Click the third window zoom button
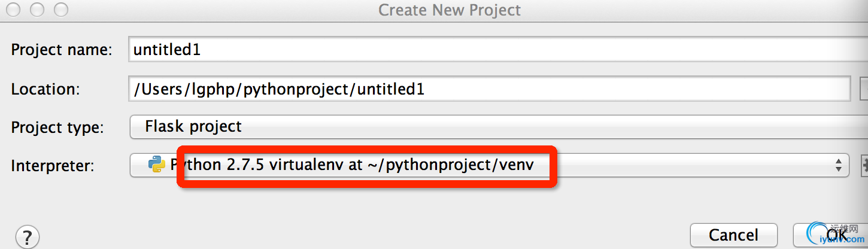 (61, 10)
